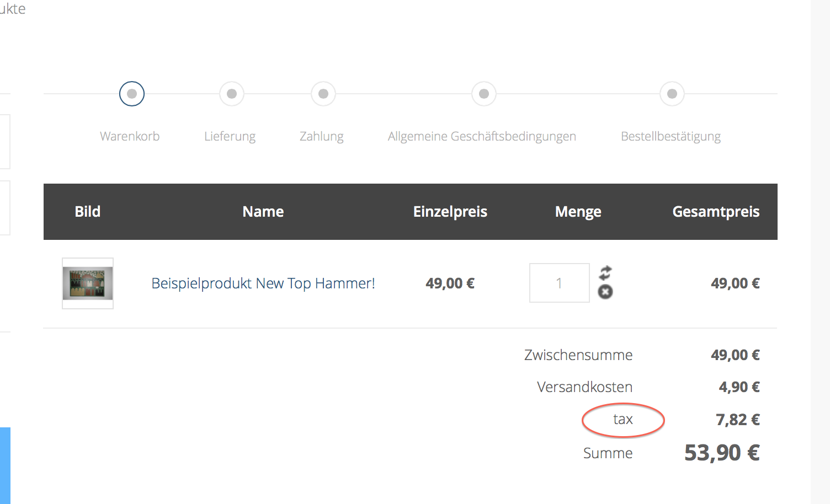
Task: Click the Summe total amount
Action: [x=722, y=453]
